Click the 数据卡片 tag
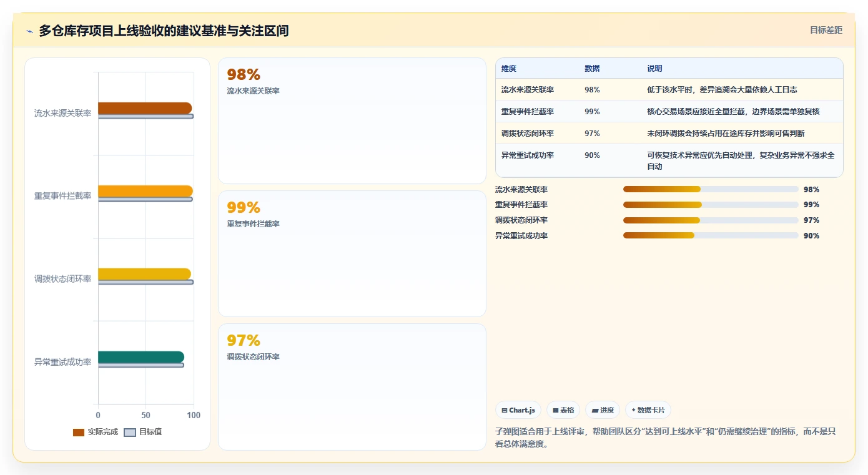This screenshot has height=475, width=868. point(648,410)
